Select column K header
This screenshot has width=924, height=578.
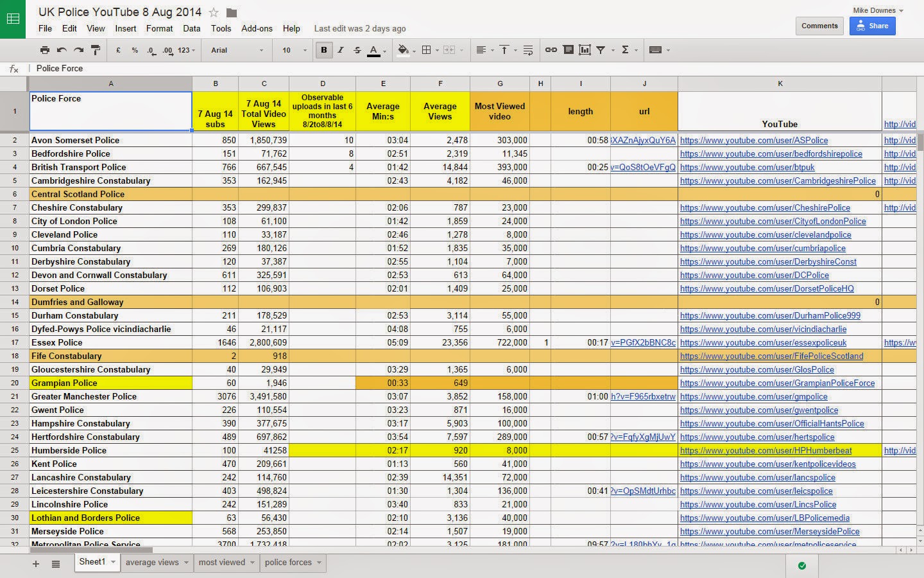pyautogui.click(x=780, y=83)
